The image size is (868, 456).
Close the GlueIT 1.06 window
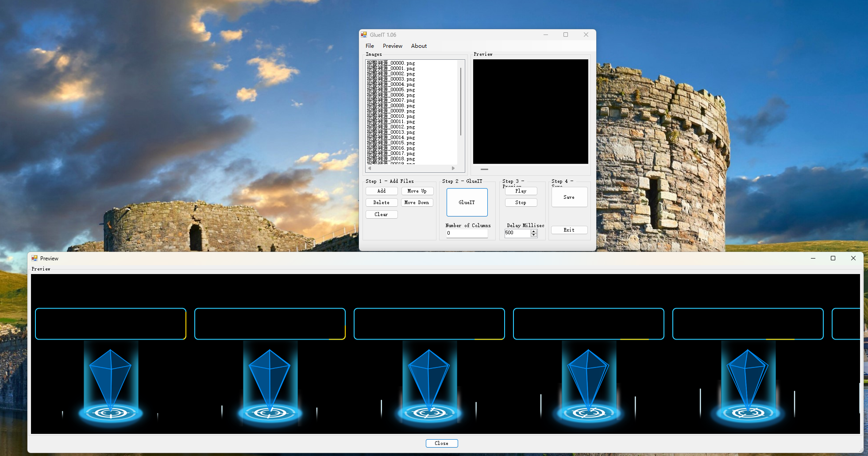[586, 35]
